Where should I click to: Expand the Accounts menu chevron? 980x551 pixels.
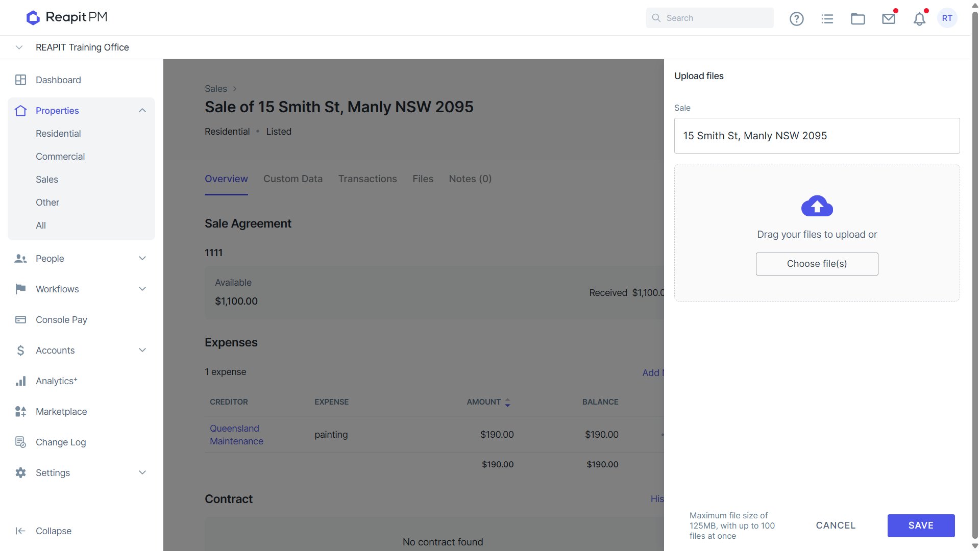(x=142, y=350)
